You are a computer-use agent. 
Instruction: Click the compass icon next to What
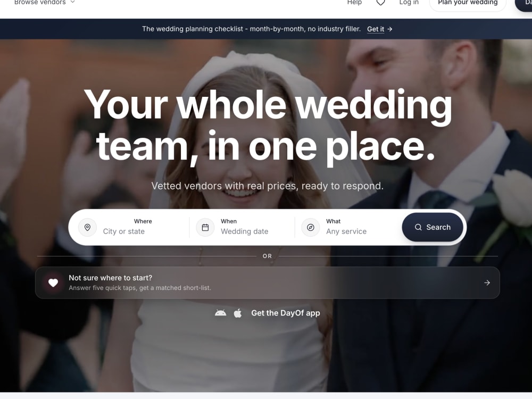click(311, 227)
